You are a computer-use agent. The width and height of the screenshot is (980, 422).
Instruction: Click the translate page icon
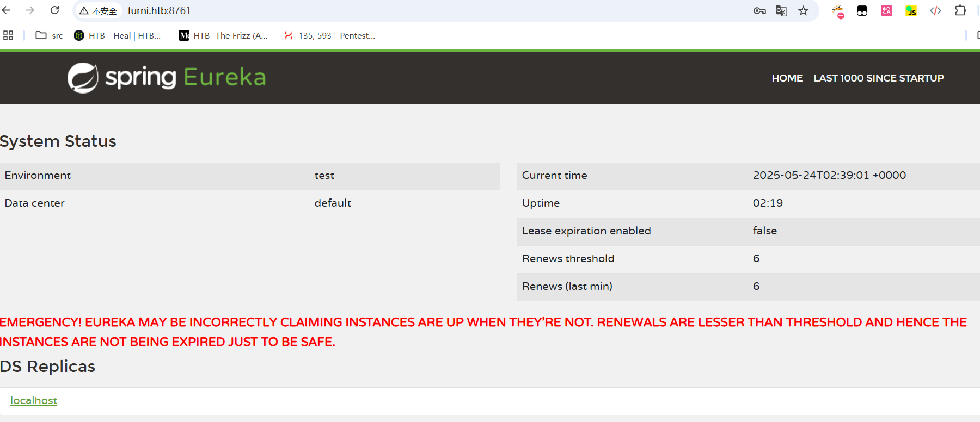click(x=781, y=11)
